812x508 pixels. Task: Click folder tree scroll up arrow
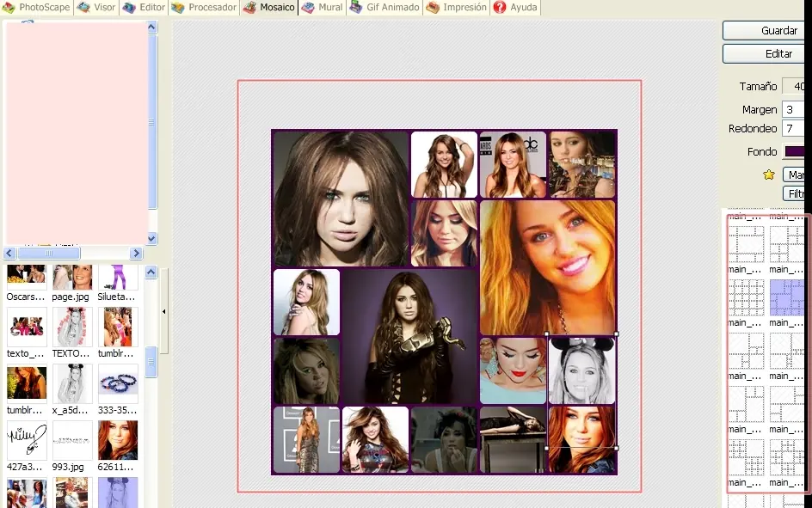[151, 27]
